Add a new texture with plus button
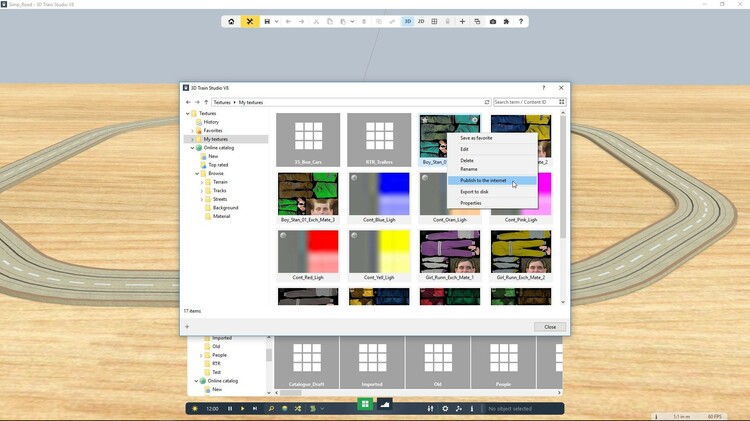750x421 pixels. 187,327
